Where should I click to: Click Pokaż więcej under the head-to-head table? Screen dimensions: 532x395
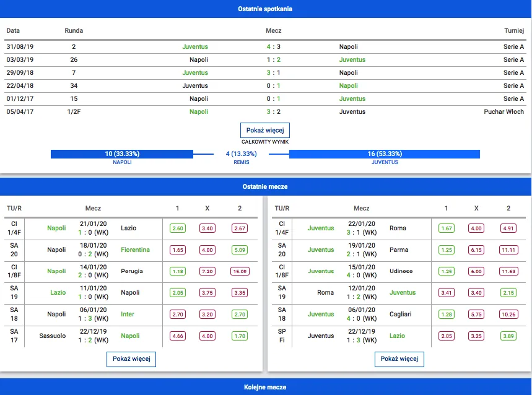[264, 131]
